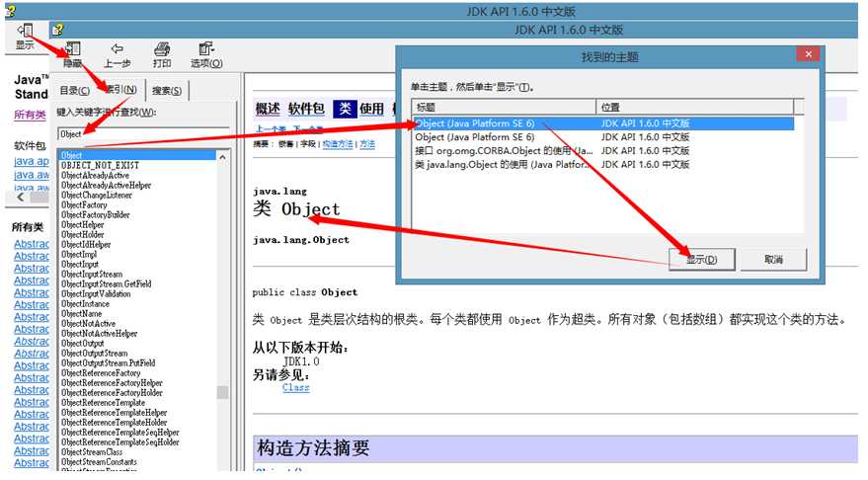Select ObjectStreamConstants in index list

coord(99,462)
